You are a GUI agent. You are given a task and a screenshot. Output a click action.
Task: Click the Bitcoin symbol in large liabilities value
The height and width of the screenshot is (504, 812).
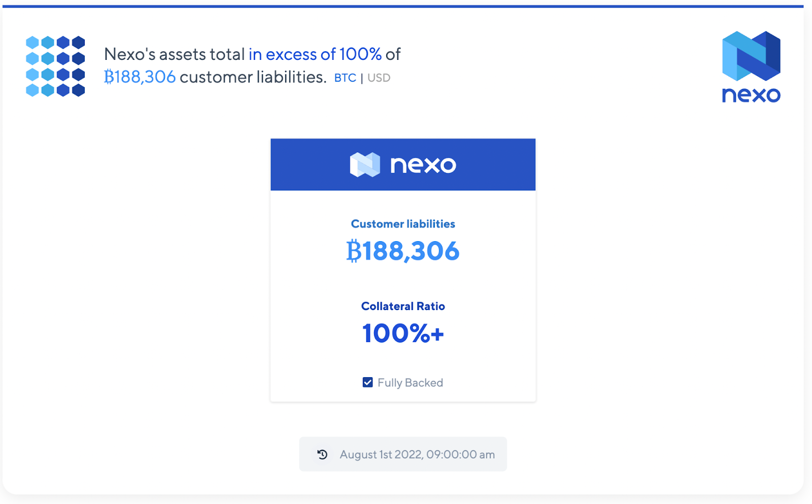tap(353, 251)
